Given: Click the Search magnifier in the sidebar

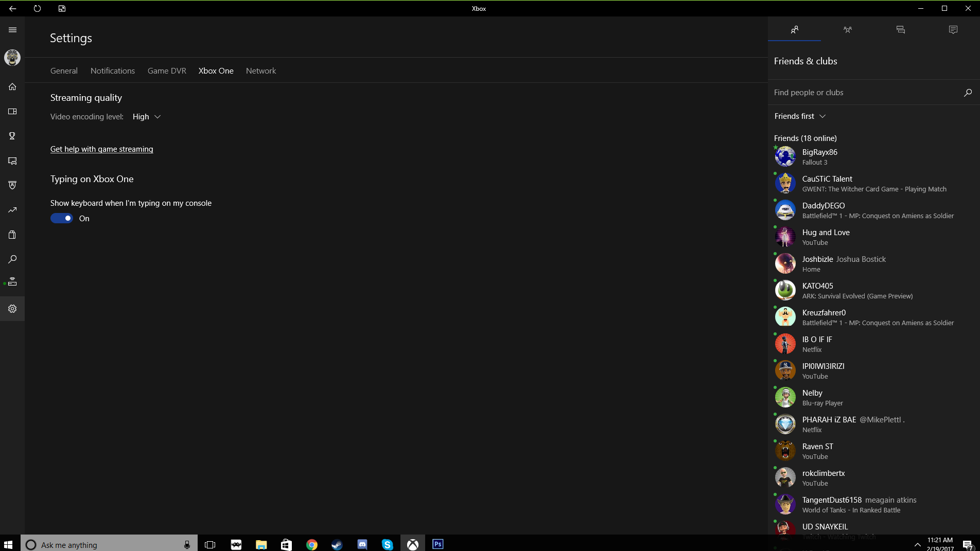Looking at the screenshot, I should pyautogui.click(x=12, y=259).
